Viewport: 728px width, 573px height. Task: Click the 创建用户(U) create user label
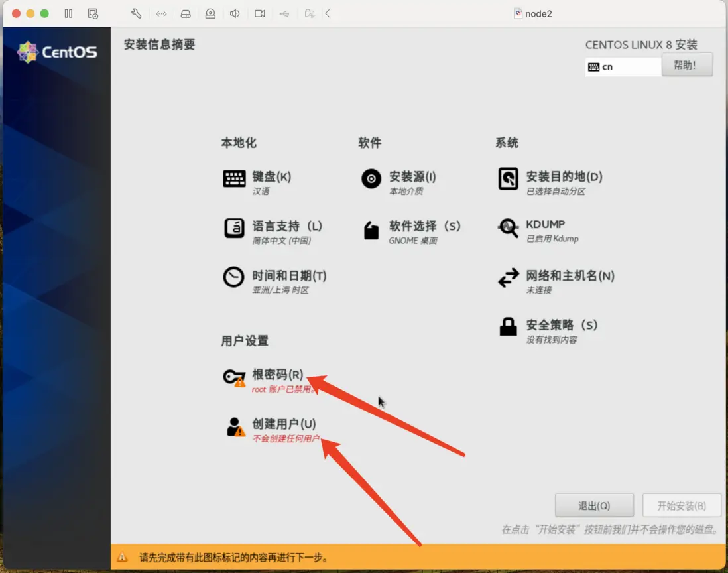(284, 424)
